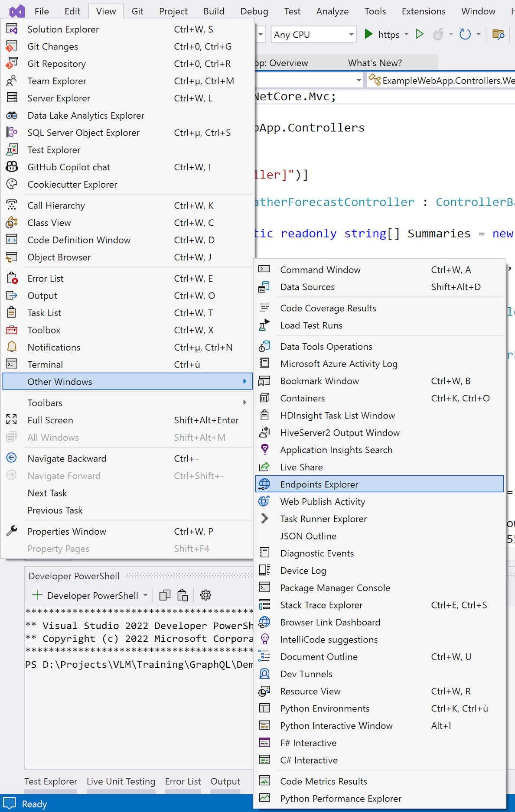Open the Developer PowerShell profile dropdown arrow

[145, 595]
